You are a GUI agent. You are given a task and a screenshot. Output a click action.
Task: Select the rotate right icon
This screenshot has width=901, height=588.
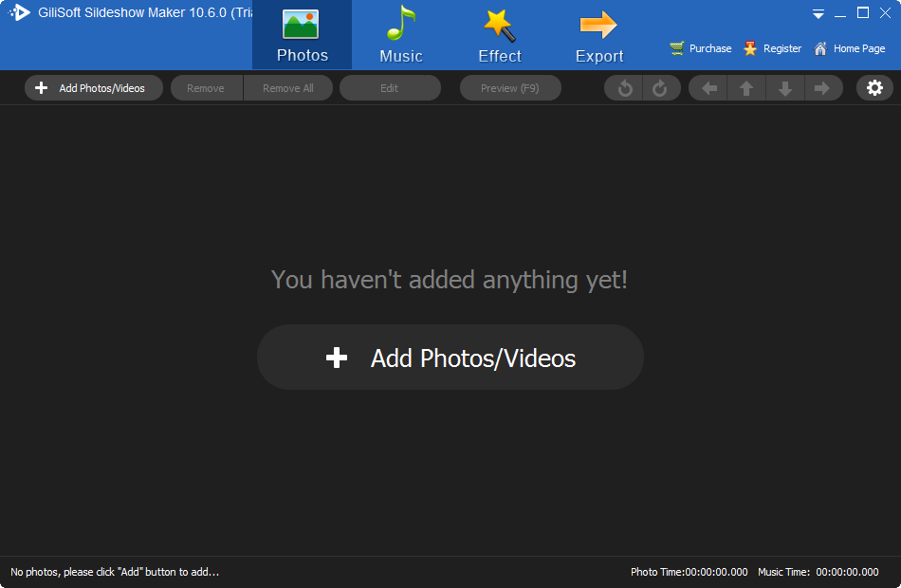[x=661, y=87]
